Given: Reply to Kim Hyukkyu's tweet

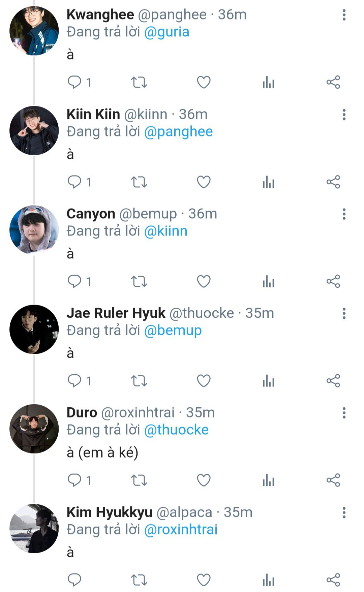Looking at the screenshot, I should 74,580.
